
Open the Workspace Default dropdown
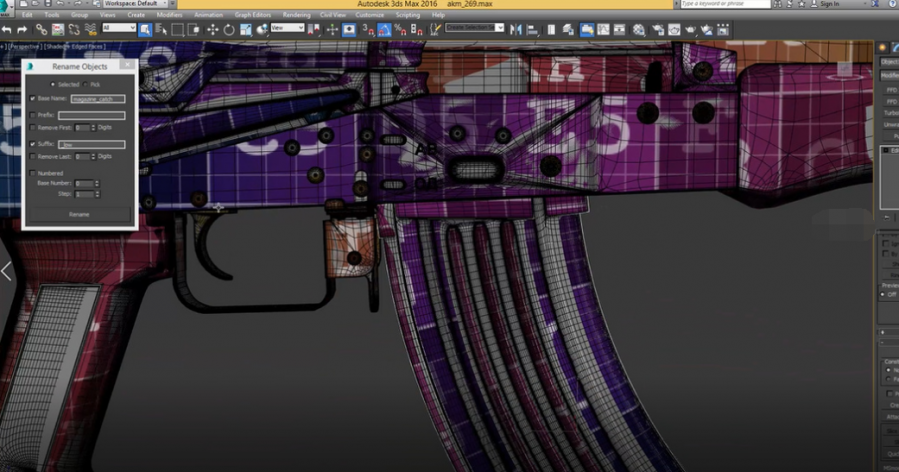137,4
